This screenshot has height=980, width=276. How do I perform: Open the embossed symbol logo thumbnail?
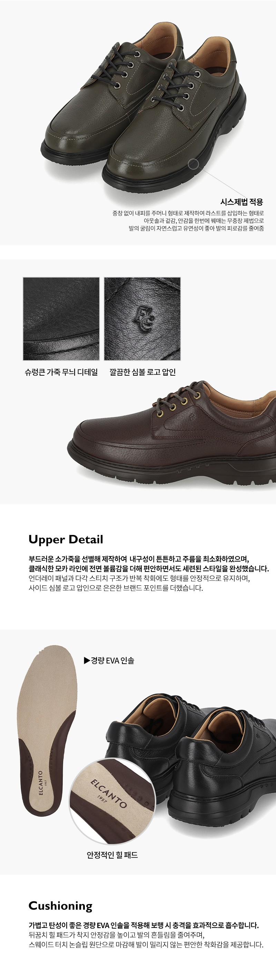coord(142,319)
